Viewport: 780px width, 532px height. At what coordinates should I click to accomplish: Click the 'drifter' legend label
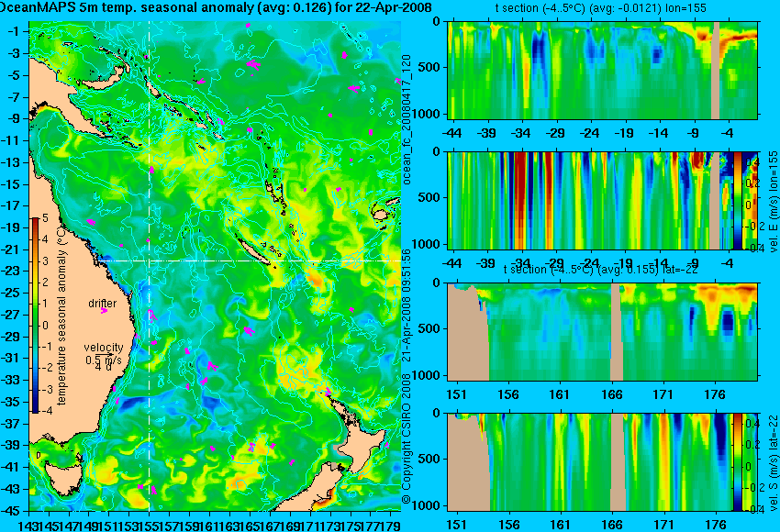[x=103, y=303]
